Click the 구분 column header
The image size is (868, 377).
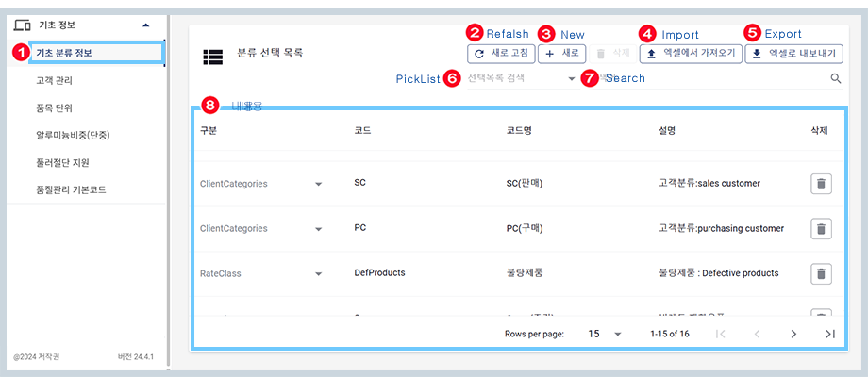click(x=208, y=130)
